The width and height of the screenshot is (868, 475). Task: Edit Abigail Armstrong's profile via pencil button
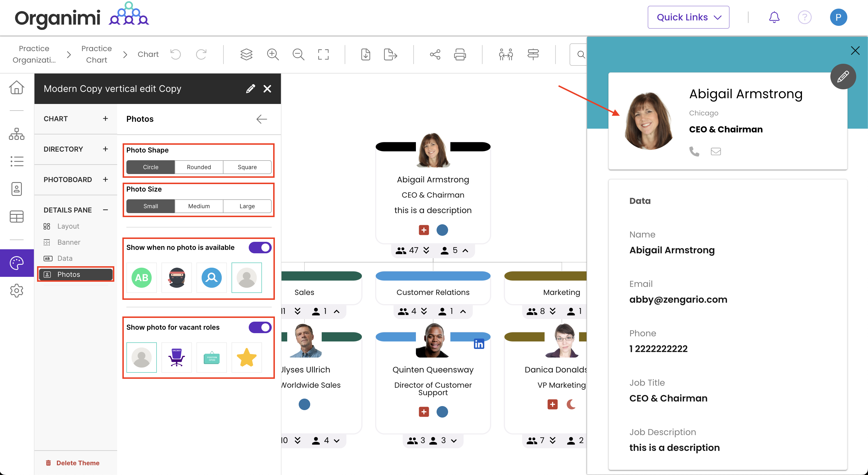843,76
